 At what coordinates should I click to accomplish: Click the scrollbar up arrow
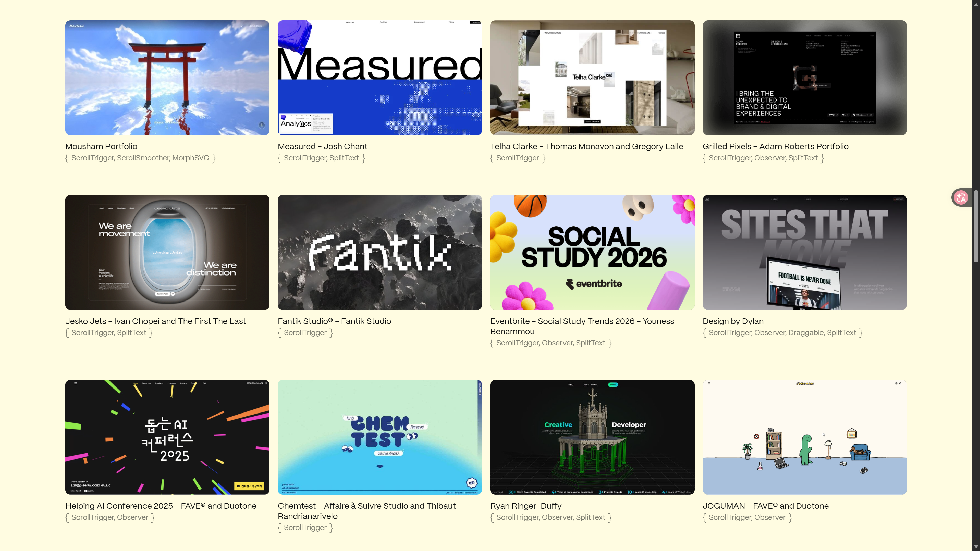tap(976, 3)
